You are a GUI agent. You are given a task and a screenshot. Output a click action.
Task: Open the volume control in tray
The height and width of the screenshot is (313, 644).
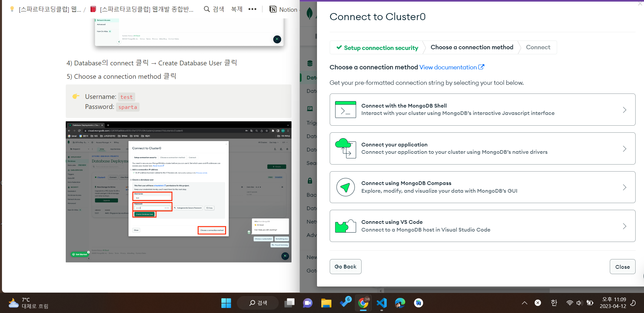[579, 303]
